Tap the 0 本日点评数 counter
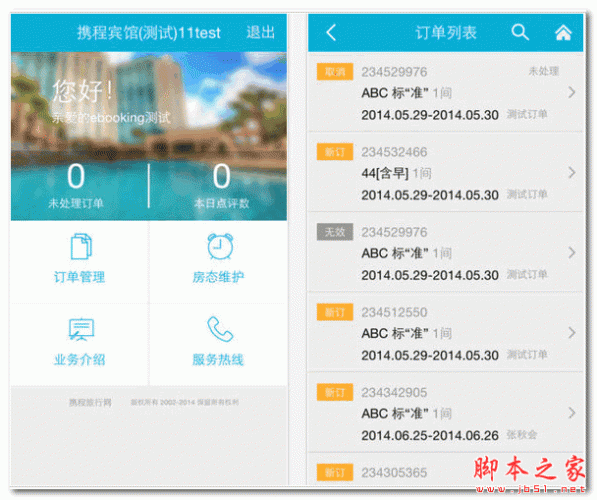The height and width of the screenshot is (500, 597). click(221, 186)
